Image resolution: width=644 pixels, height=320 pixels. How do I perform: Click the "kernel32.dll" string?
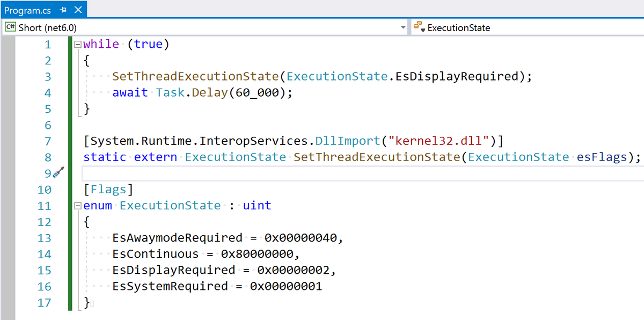439,141
